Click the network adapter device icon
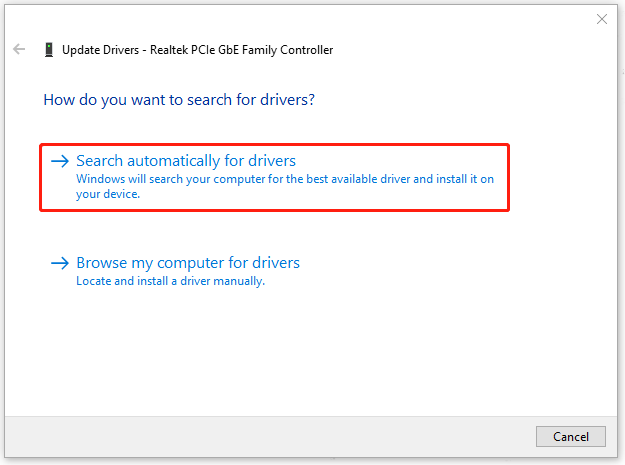Viewport: 625px width, 465px height. pos(49,50)
